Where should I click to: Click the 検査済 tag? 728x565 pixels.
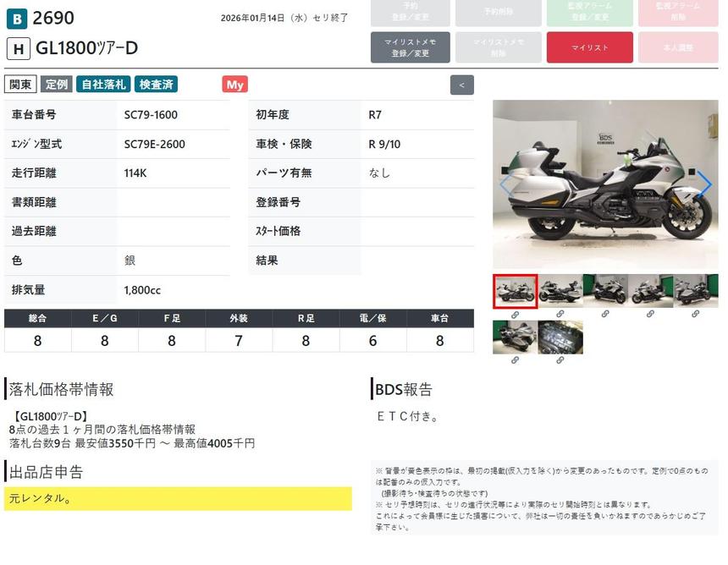(156, 85)
